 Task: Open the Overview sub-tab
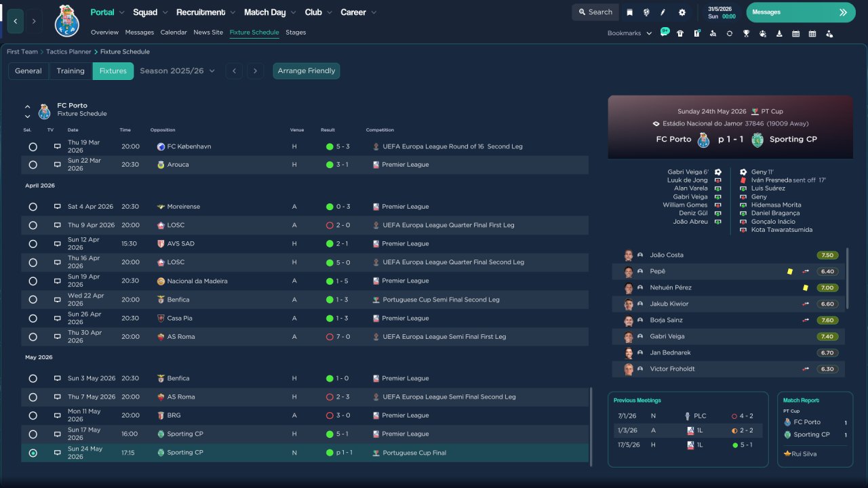(x=104, y=33)
